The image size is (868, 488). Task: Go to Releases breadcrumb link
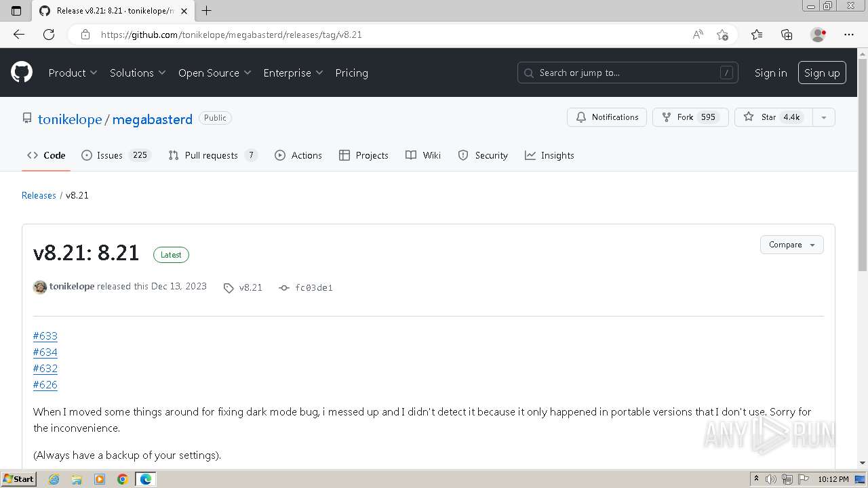pos(39,195)
